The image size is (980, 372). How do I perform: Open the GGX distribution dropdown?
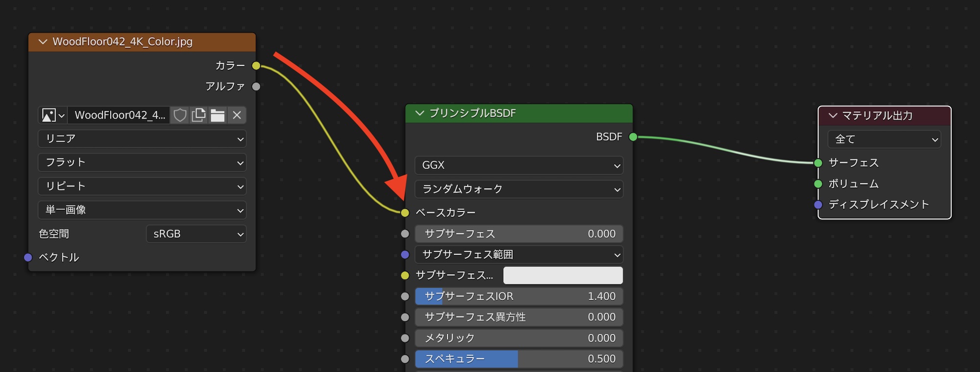[x=518, y=165]
